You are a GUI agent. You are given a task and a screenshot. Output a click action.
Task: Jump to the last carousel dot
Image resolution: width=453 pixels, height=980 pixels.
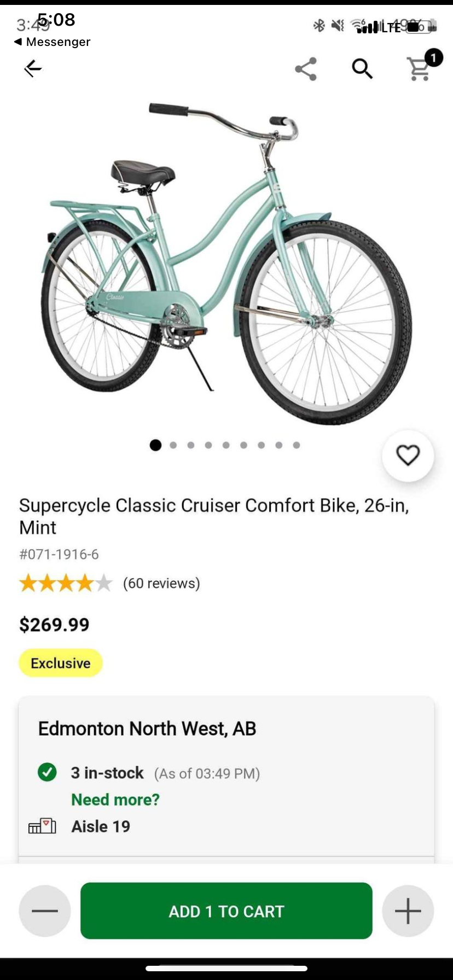click(297, 445)
